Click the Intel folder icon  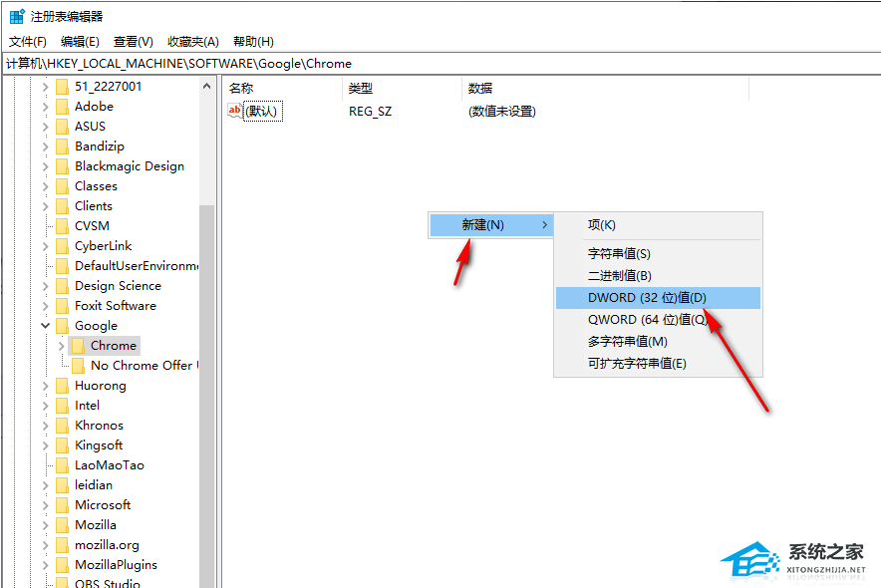63,406
